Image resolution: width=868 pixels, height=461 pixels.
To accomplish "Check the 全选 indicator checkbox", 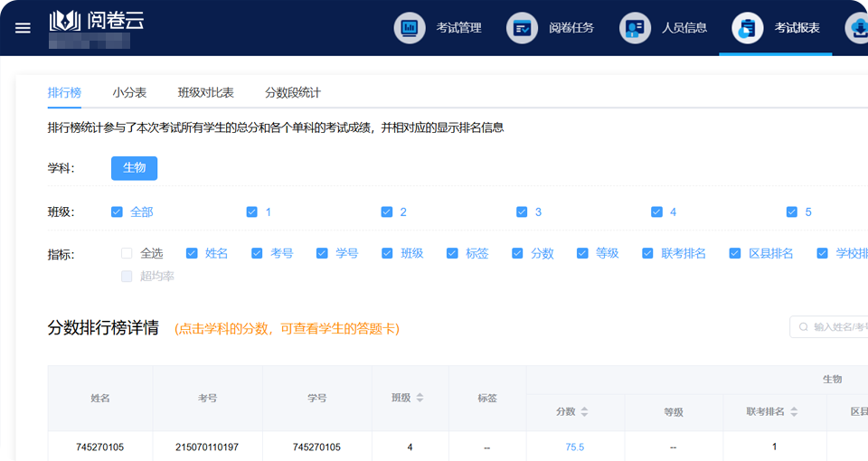I will coord(127,253).
